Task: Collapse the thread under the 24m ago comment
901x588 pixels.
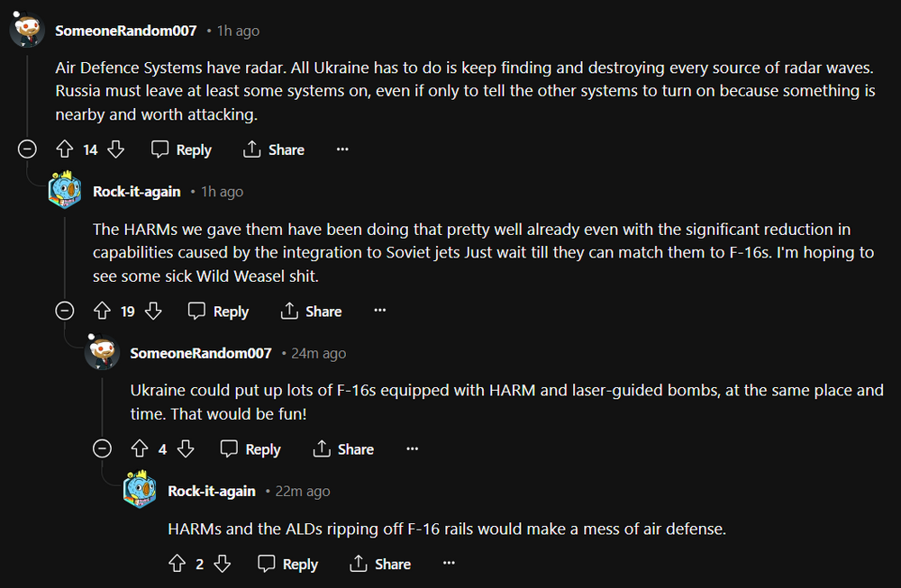Action: click(103, 449)
